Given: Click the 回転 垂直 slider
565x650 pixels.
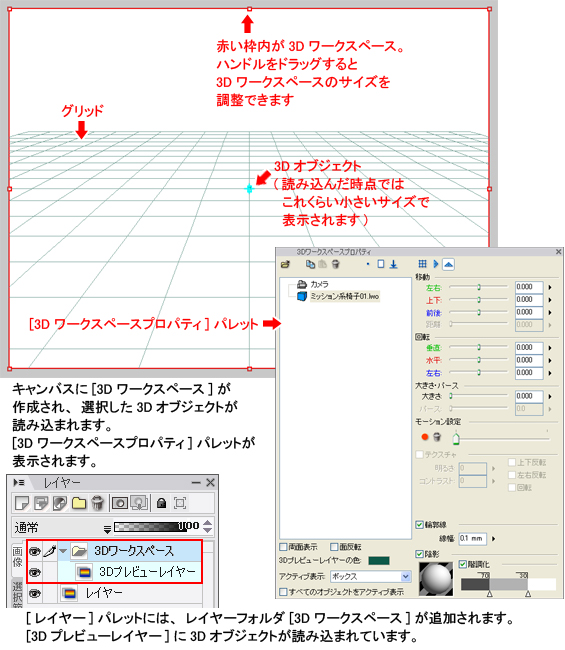Looking at the screenshot, I should [478, 347].
